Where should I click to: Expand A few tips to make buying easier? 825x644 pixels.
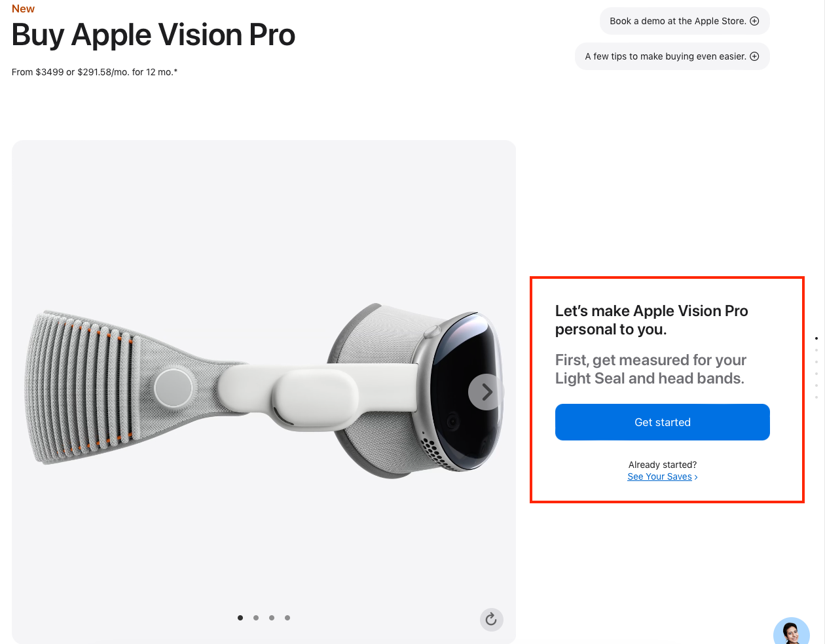pos(672,56)
